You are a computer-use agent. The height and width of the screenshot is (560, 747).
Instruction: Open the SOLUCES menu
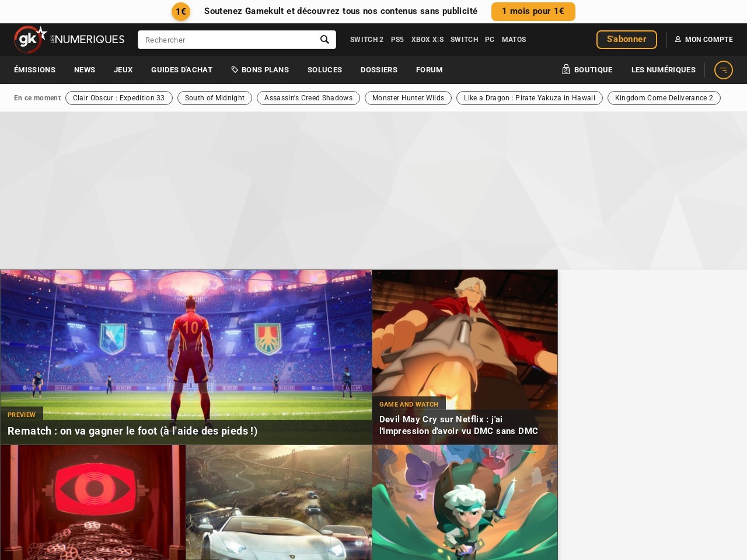tap(325, 70)
